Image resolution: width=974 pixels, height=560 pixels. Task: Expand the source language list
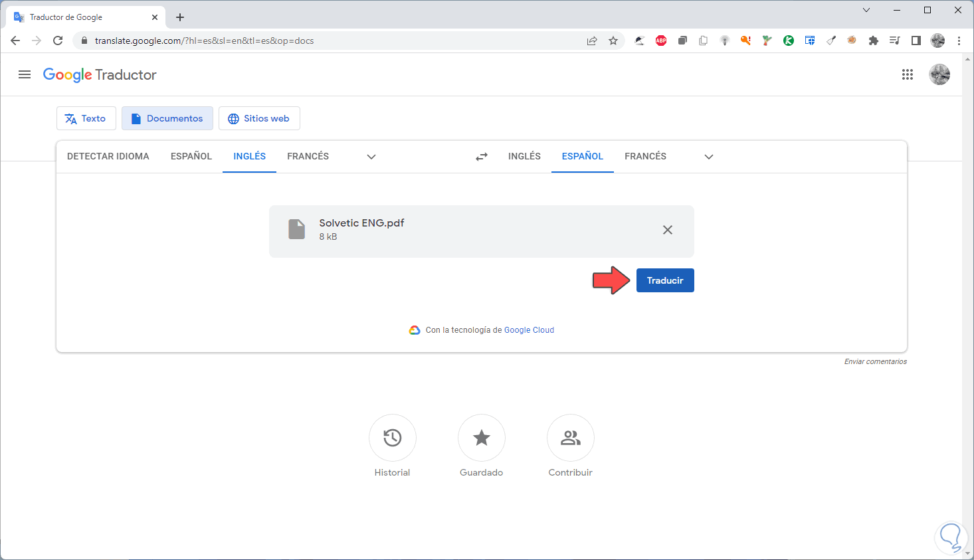point(371,157)
